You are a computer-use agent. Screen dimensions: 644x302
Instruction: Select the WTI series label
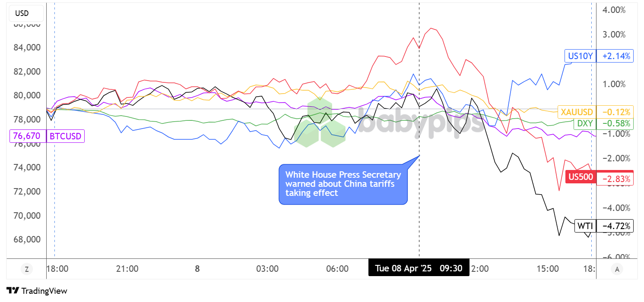point(585,226)
